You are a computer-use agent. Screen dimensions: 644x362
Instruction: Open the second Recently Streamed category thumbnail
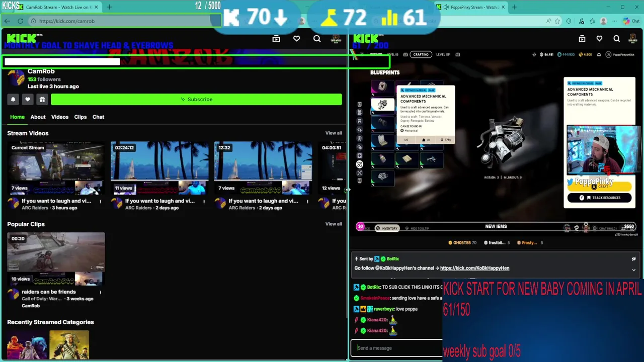(x=69, y=345)
